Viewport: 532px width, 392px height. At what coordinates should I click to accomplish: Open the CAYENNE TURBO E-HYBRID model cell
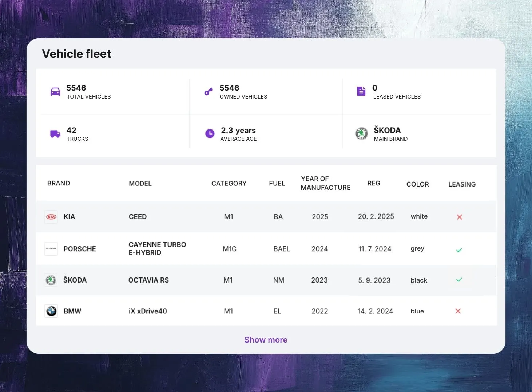click(157, 248)
